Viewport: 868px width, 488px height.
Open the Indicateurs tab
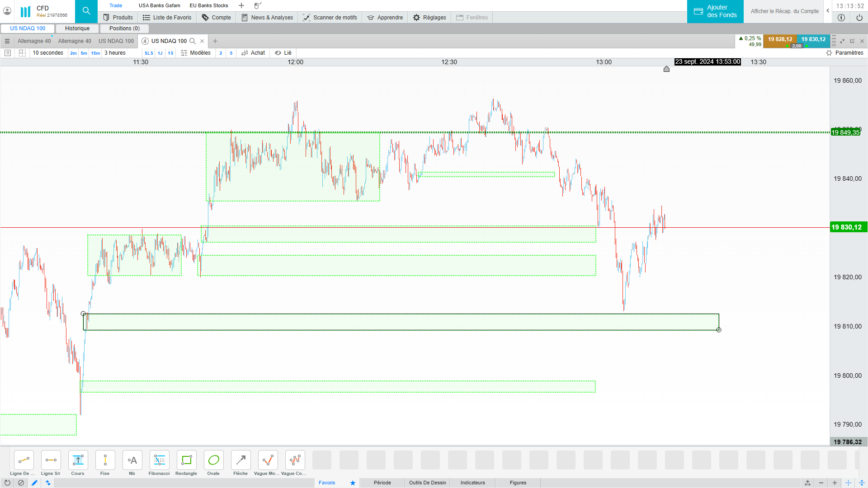click(472, 483)
